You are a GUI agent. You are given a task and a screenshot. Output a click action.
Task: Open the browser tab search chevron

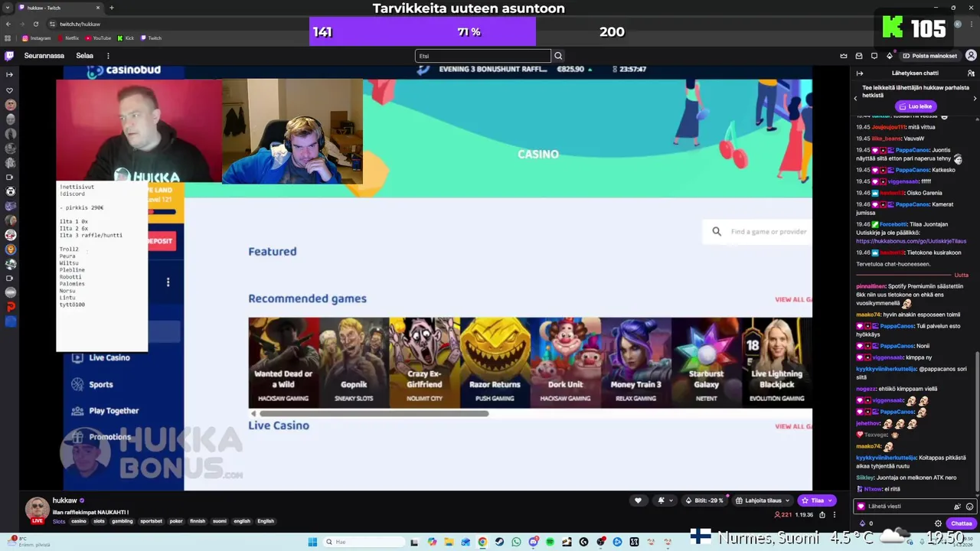pos(8,8)
